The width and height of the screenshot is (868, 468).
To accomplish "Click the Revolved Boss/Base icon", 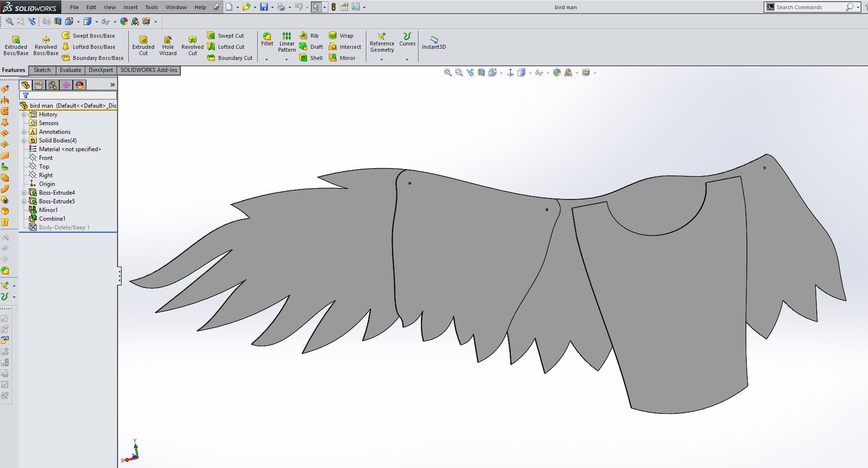I will coord(46,45).
